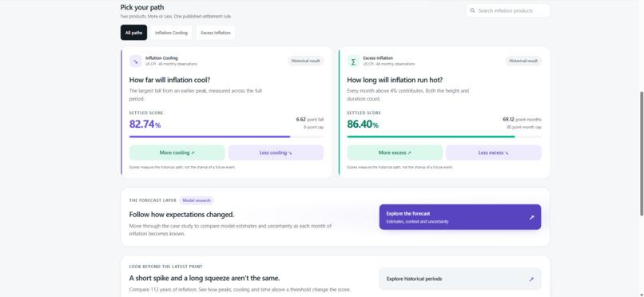Open Explore historical periods
The height and width of the screenshot is (297, 644).
(x=460, y=279)
